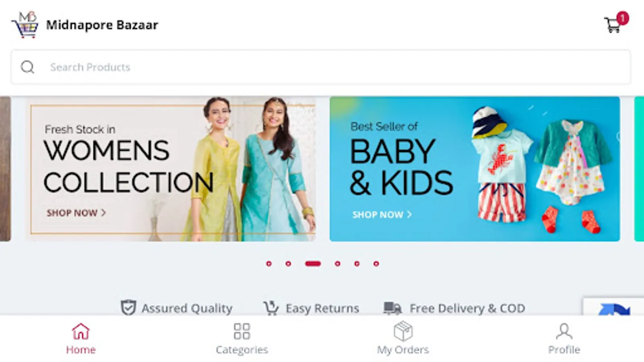Open My Orders box icon
The width and height of the screenshot is (644, 362).
click(403, 331)
